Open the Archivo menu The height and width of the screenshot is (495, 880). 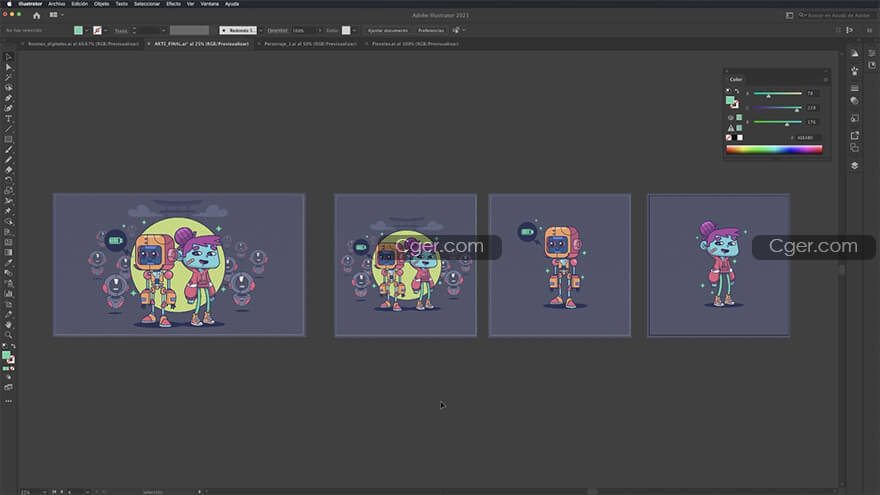click(57, 4)
